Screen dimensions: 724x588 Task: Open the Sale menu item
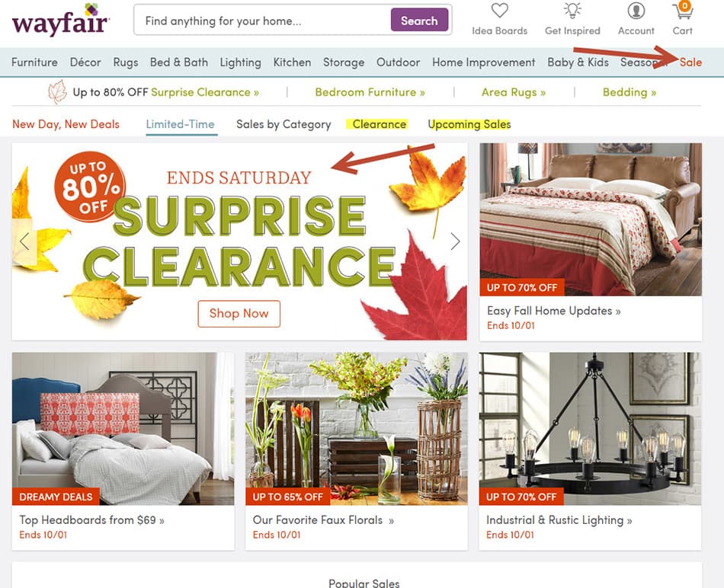(x=690, y=62)
